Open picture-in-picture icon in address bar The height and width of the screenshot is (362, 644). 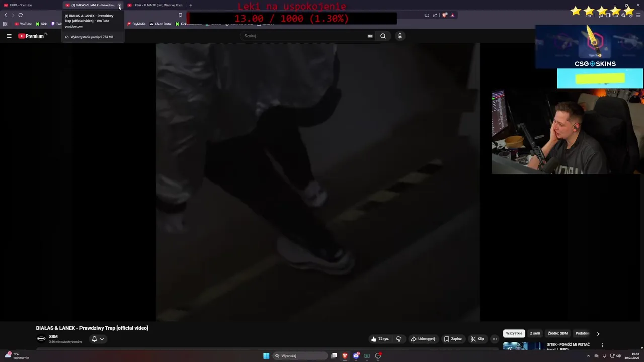tap(427, 15)
